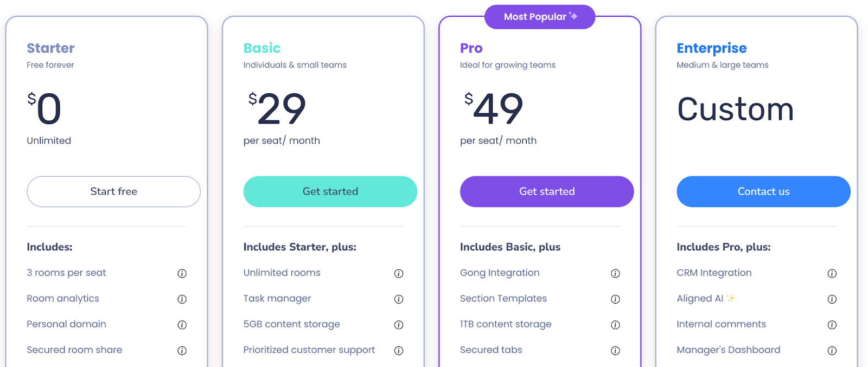Click Contact us for Enterprise plan
The image size is (868, 367).
point(763,191)
